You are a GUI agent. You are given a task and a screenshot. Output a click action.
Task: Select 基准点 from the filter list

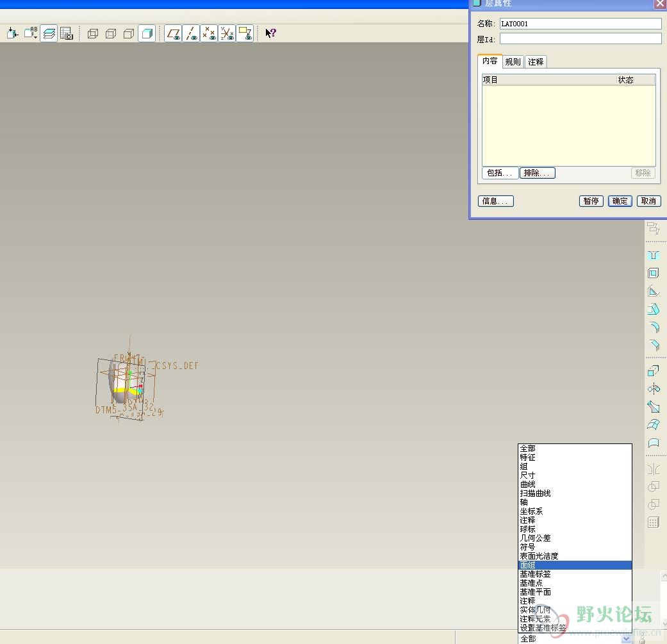pyautogui.click(x=575, y=582)
